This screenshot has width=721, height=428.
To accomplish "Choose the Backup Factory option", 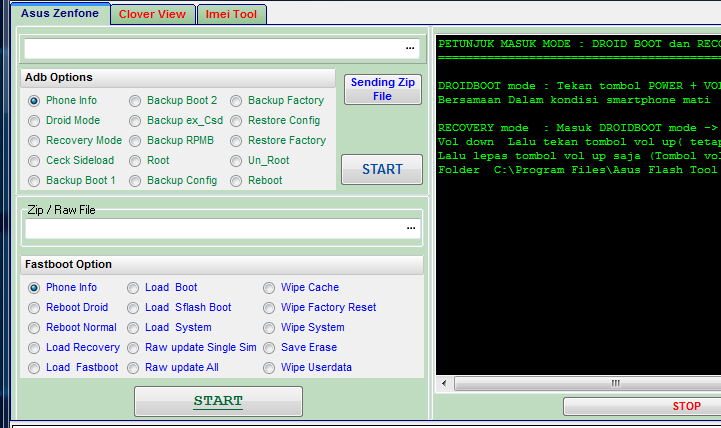I will coord(236,101).
